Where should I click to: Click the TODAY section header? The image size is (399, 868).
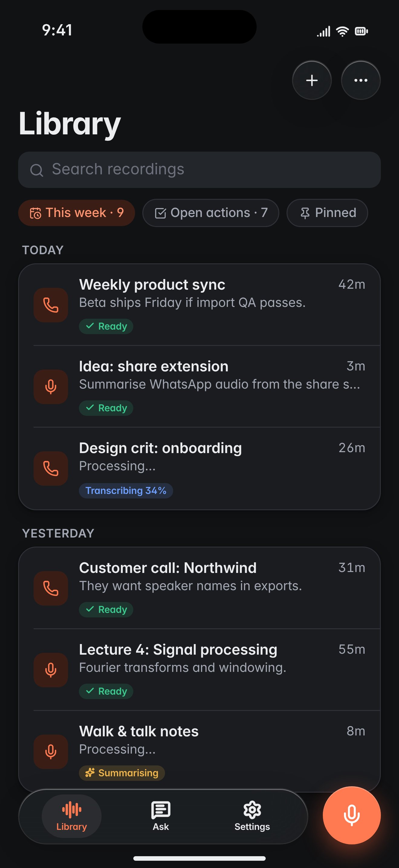point(43,250)
